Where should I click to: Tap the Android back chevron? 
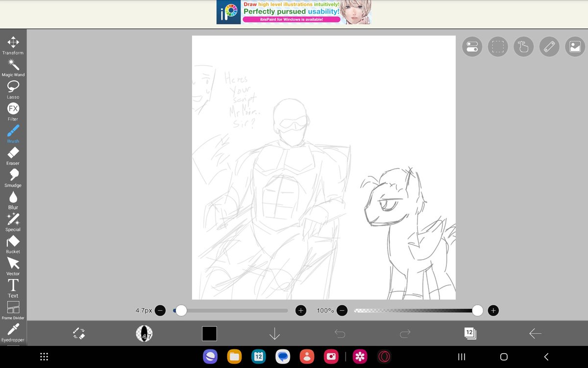point(546,357)
